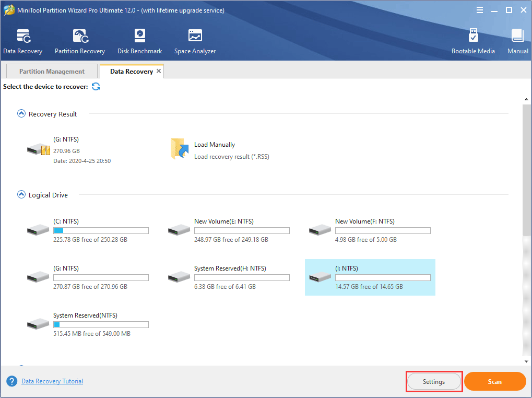This screenshot has height=398, width=532.
Task: Open the Disk Benchmark tool
Action: (139, 42)
